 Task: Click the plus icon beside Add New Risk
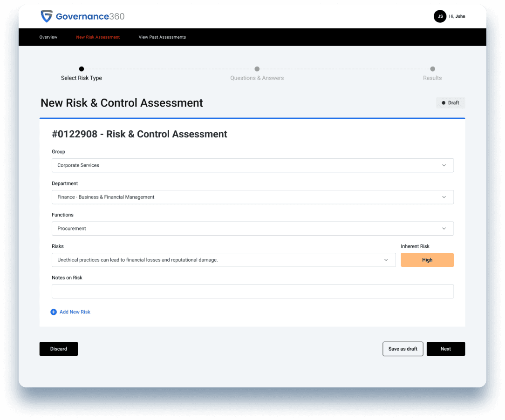54,312
